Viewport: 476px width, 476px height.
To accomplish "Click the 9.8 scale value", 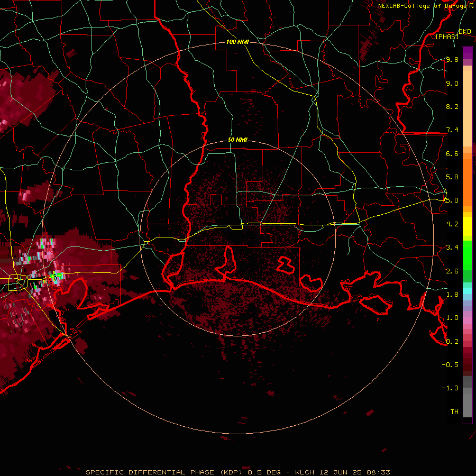I will click(452, 60).
